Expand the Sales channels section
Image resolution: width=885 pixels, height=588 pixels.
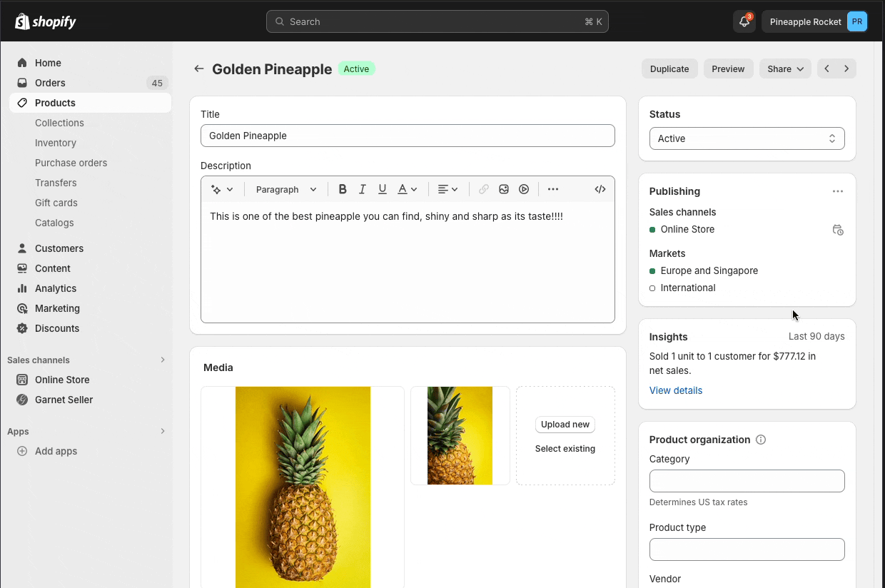pos(163,360)
